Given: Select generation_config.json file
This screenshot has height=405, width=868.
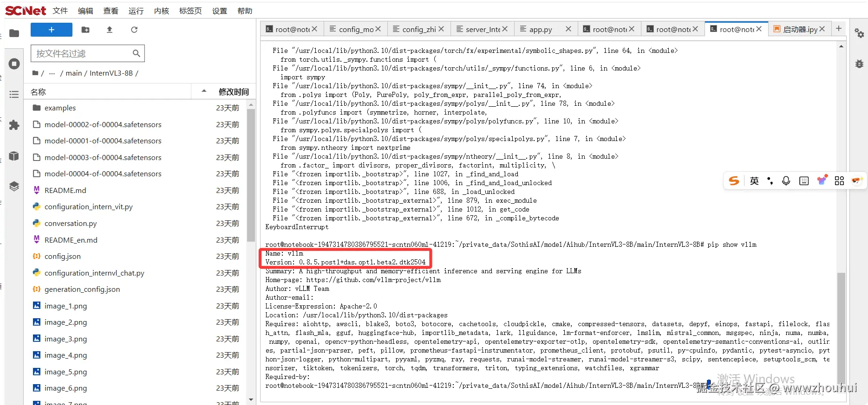Looking at the screenshot, I should pos(136,289).
